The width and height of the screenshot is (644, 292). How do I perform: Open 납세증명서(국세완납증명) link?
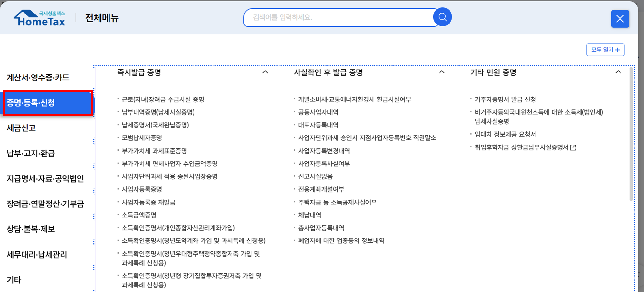(x=155, y=125)
